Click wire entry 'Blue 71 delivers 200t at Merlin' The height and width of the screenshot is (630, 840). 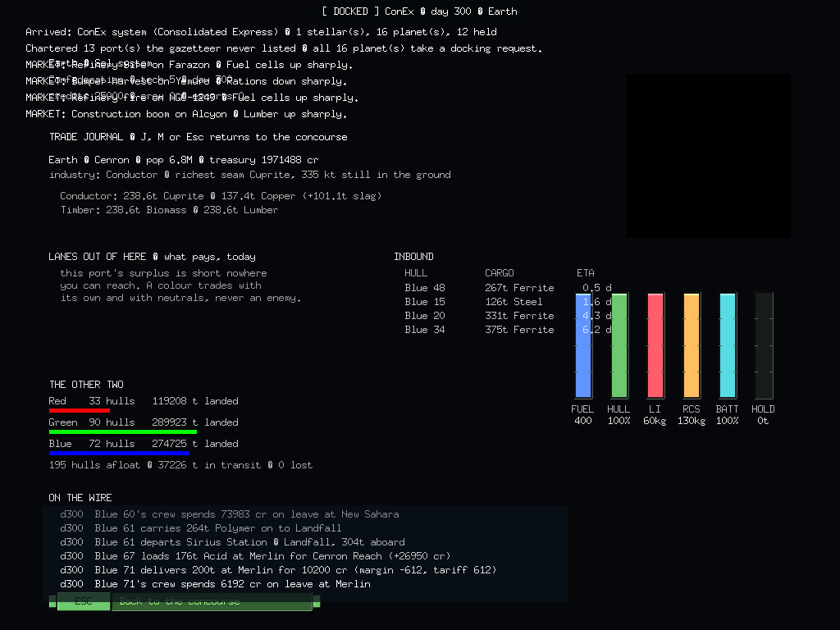click(279, 570)
